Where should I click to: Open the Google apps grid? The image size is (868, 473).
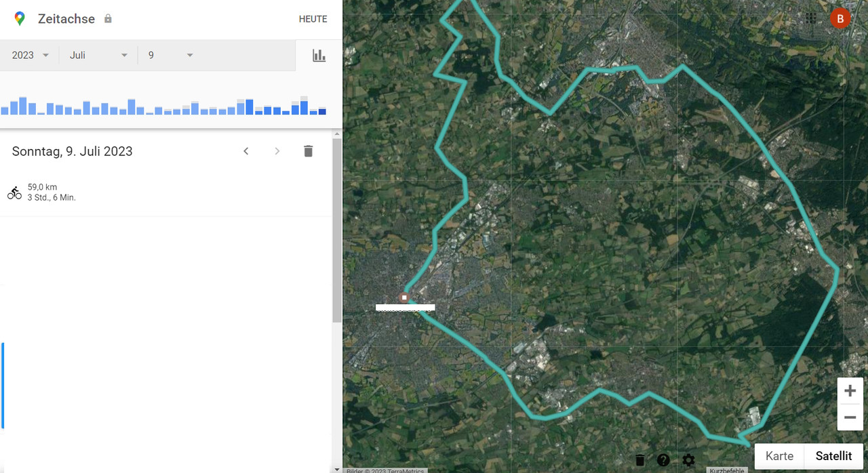pyautogui.click(x=811, y=18)
